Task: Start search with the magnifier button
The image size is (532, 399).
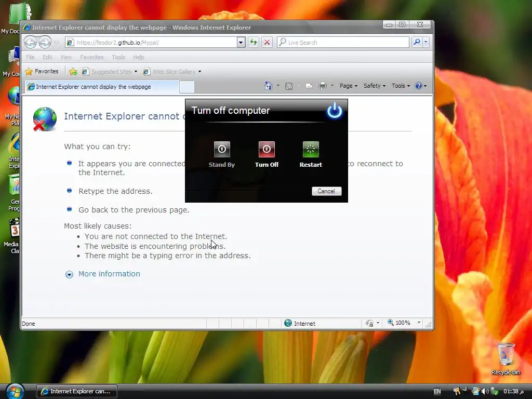Action: click(417, 42)
